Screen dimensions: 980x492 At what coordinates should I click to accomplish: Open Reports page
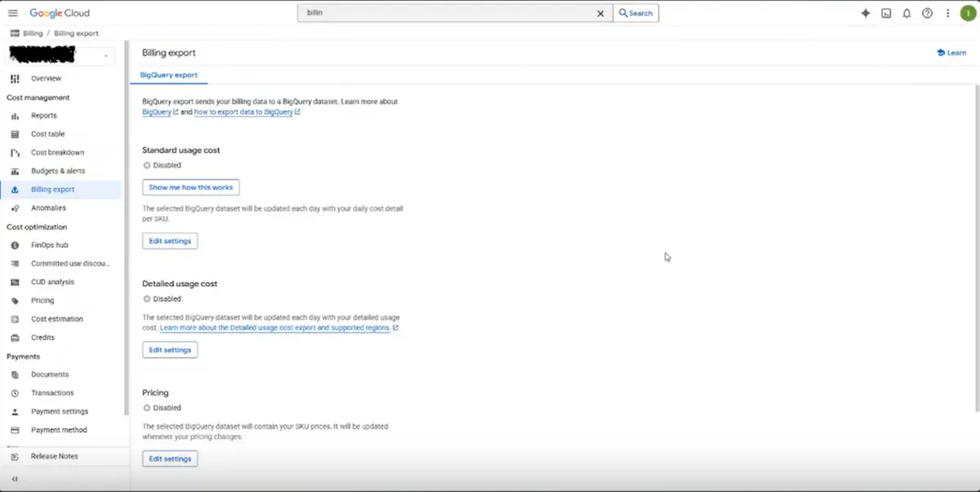tap(44, 116)
